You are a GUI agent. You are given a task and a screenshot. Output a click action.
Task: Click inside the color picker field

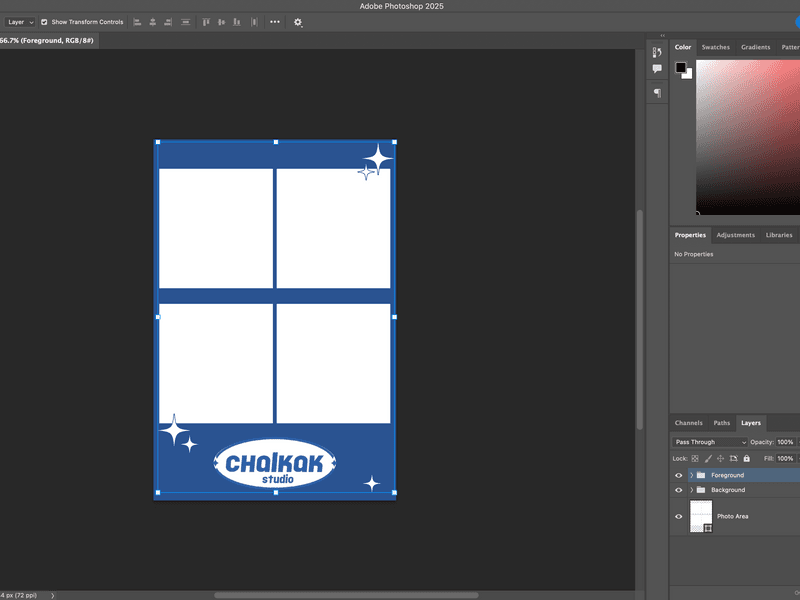(748, 137)
